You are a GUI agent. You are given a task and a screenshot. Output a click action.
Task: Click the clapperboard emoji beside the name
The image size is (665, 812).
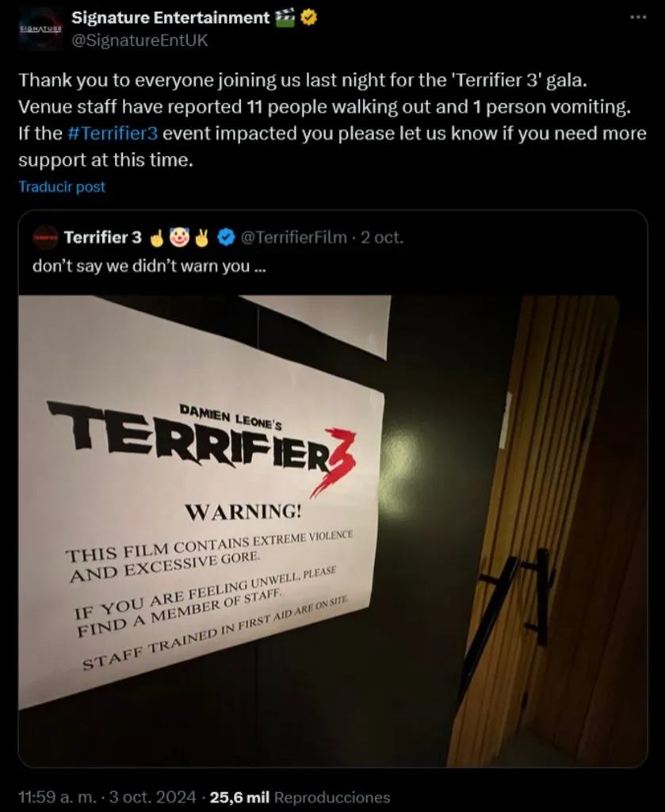pyautogui.click(x=285, y=17)
